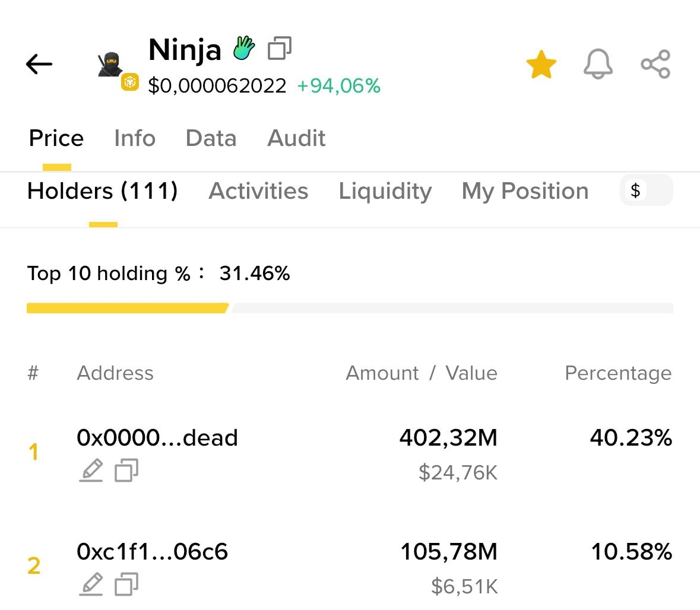Toggle the favorite star for Ninja

pyautogui.click(x=541, y=64)
